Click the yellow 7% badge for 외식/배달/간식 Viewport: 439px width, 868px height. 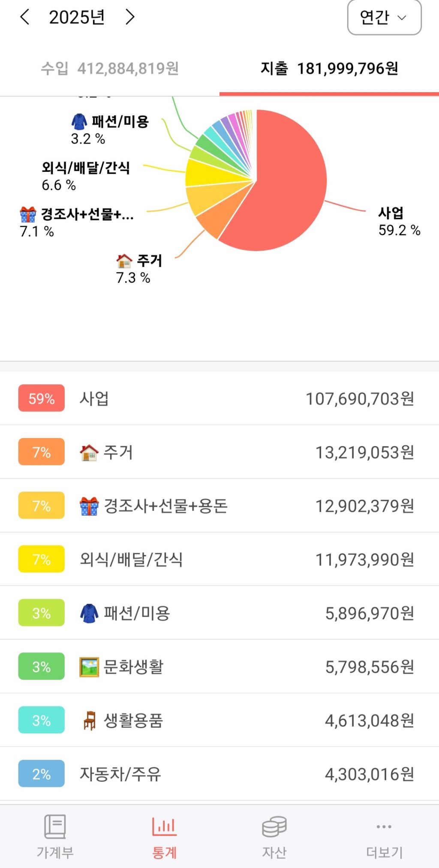[42, 559]
